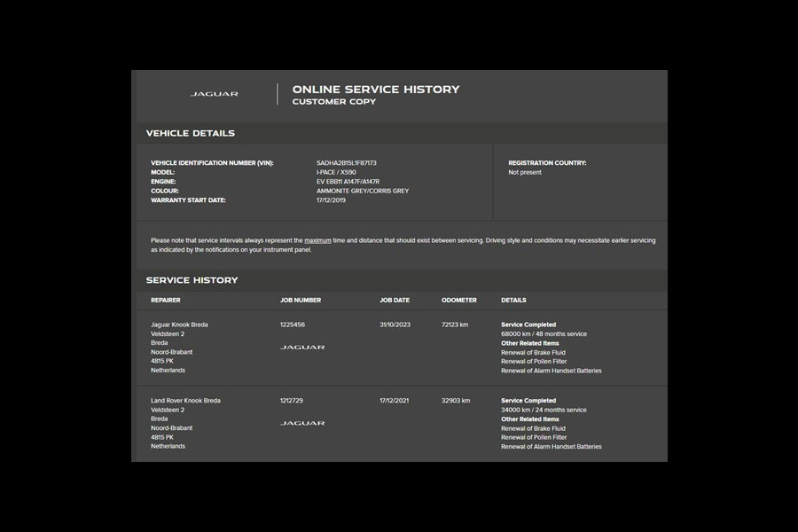Select job date 31/10/2023
The height and width of the screenshot is (532, 798).
point(395,325)
